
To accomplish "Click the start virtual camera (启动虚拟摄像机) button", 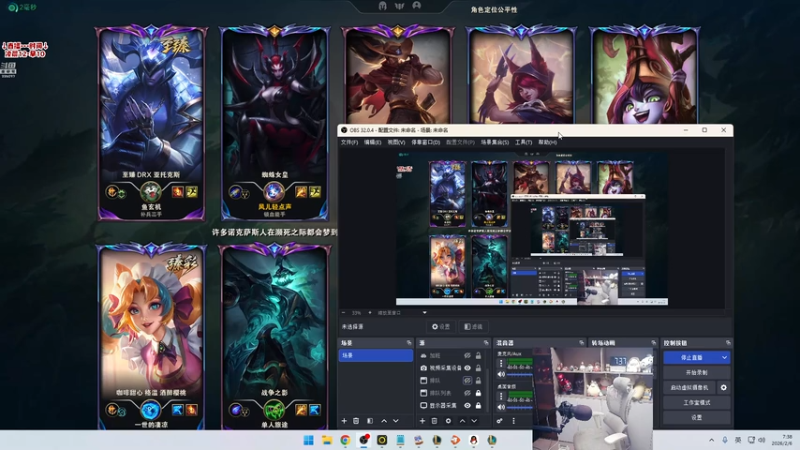I will coord(689,388).
